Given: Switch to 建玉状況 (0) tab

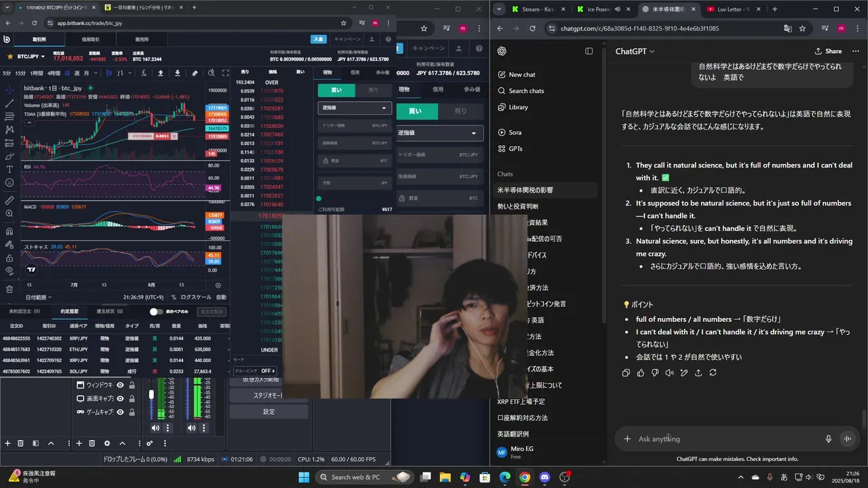Looking at the screenshot, I should point(110,311).
